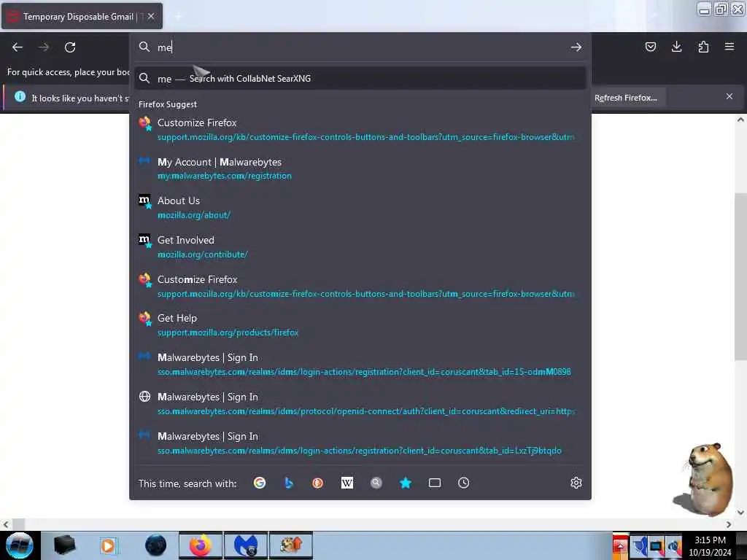Click the hamster desktop mascot
Image resolution: width=747 pixels, height=560 pixels.
[704, 480]
